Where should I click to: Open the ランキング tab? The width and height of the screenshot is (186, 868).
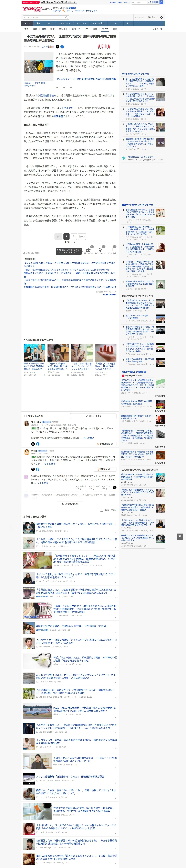pyautogui.click(x=115, y=24)
